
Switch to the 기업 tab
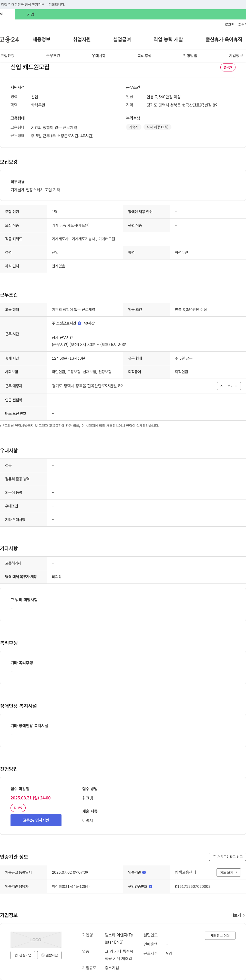click(x=30, y=14)
